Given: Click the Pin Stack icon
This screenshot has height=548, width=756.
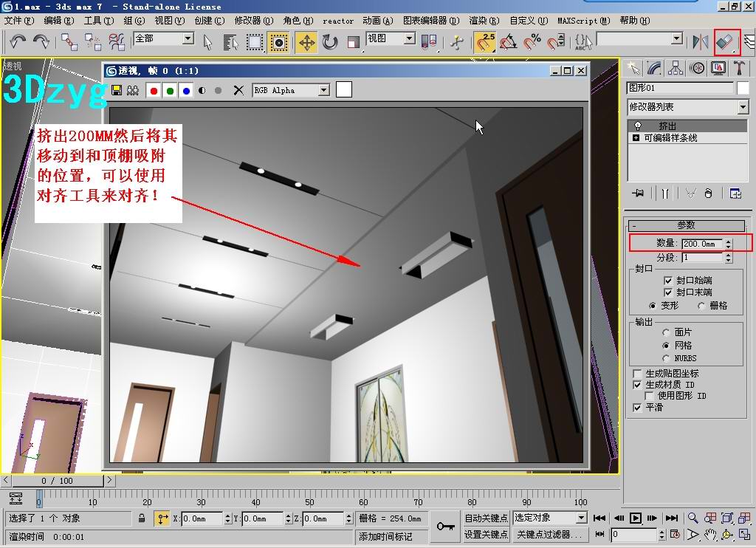Looking at the screenshot, I should [x=638, y=193].
